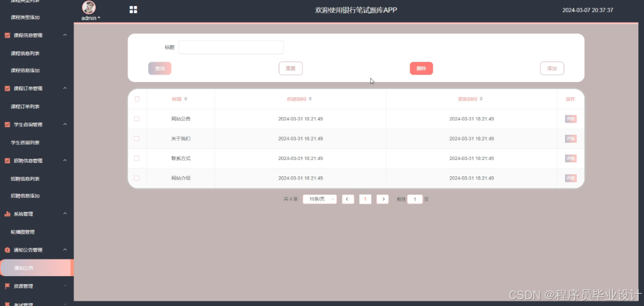Click the 查询 search button
This screenshot has height=306, width=644.
[x=159, y=68]
